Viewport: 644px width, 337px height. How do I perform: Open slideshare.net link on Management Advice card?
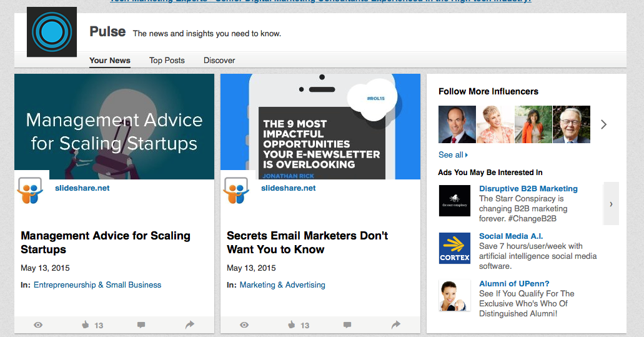(82, 188)
